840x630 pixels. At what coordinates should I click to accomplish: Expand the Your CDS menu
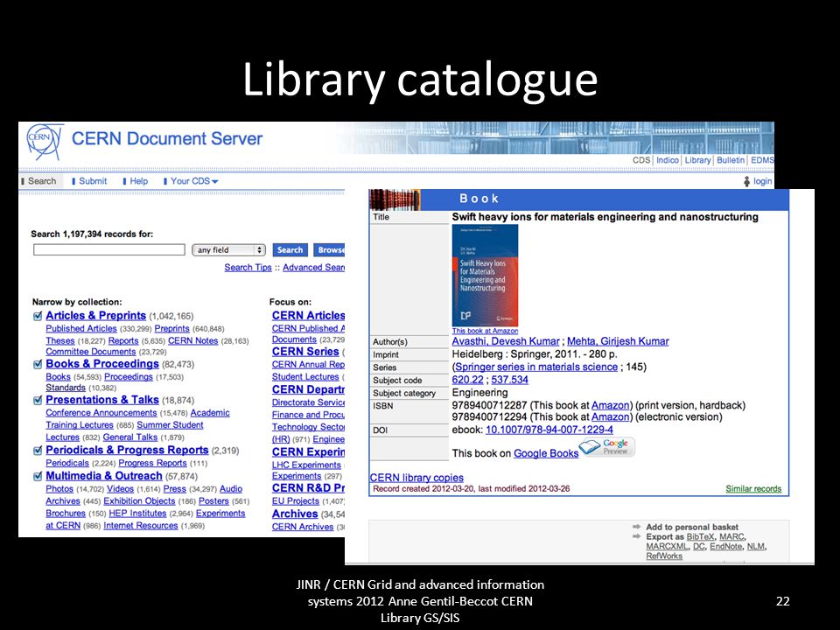click(194, 181)
